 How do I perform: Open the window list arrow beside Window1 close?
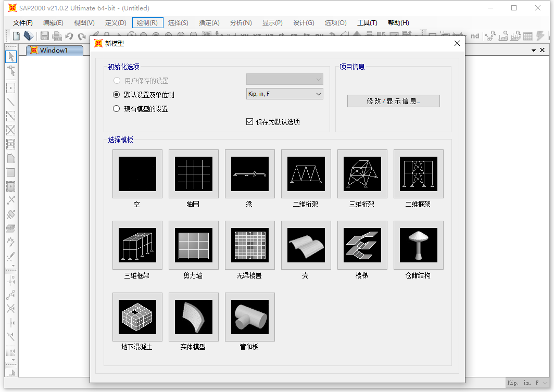click(x=534, y=50)
